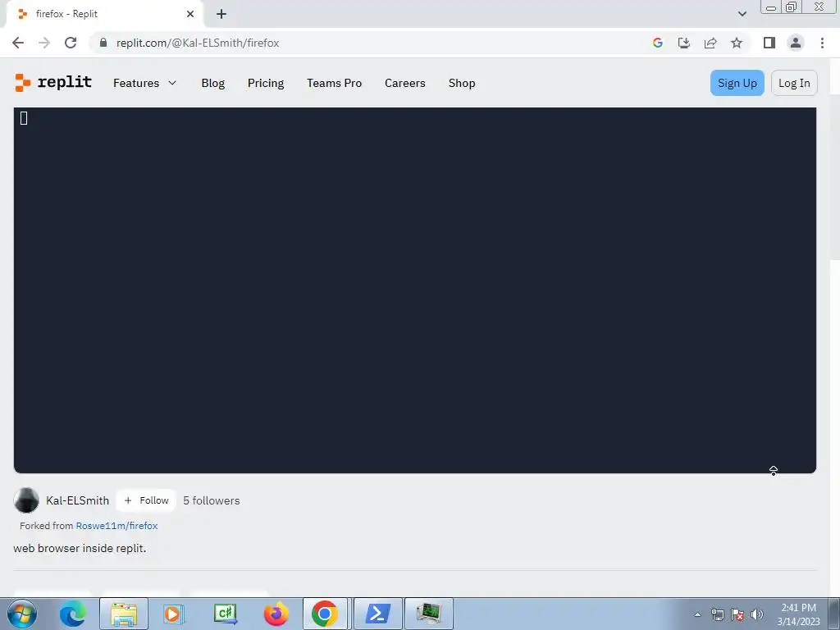840x630 pixels.
Task: Open forked source Roswe11m/firefox
Action: [x=116, y=526]
